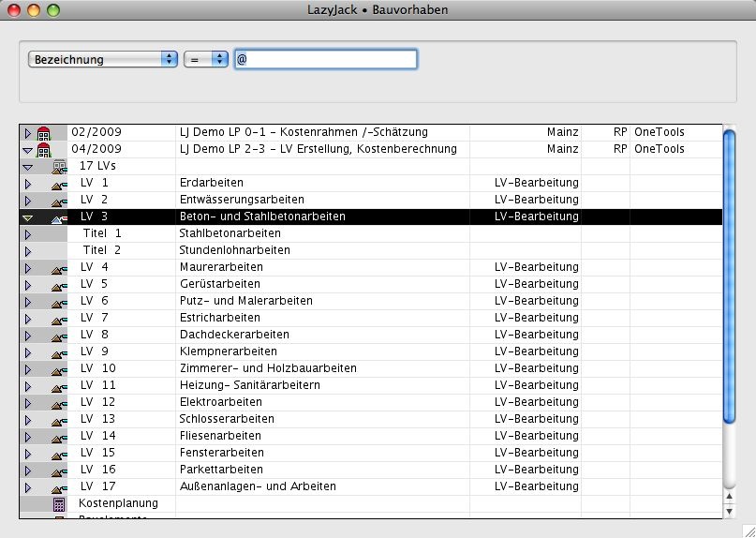Select the text "Dachdeckerarbeiten"
756x538 pixels.
click(234, 335)
